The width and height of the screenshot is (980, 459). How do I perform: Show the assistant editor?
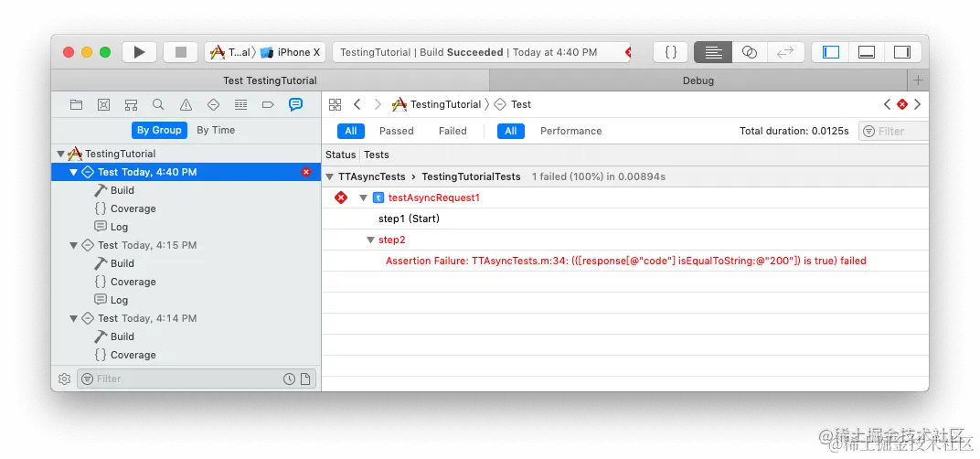pyautogui.click(x=750, y=52)
